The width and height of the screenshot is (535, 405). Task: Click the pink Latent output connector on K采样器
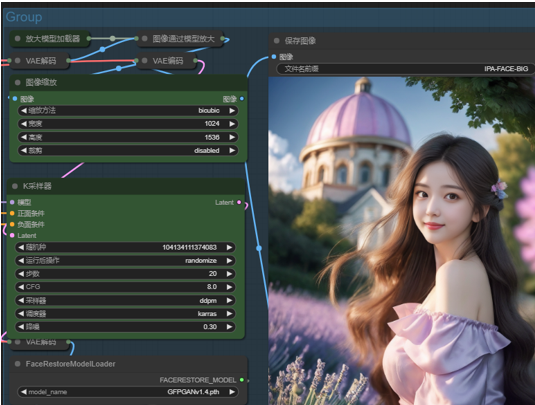[x=239, y=202]
